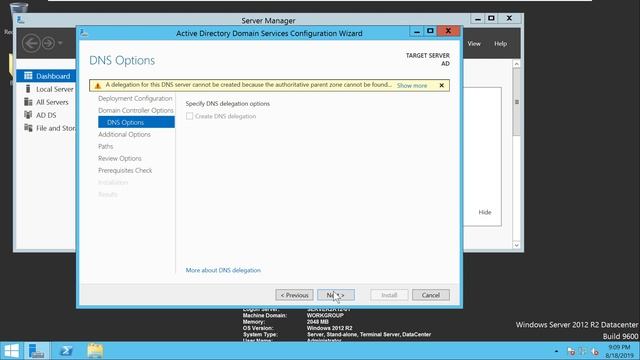
Task: Click the Local Server icon in the sidebar
Action: pos(28,89)
